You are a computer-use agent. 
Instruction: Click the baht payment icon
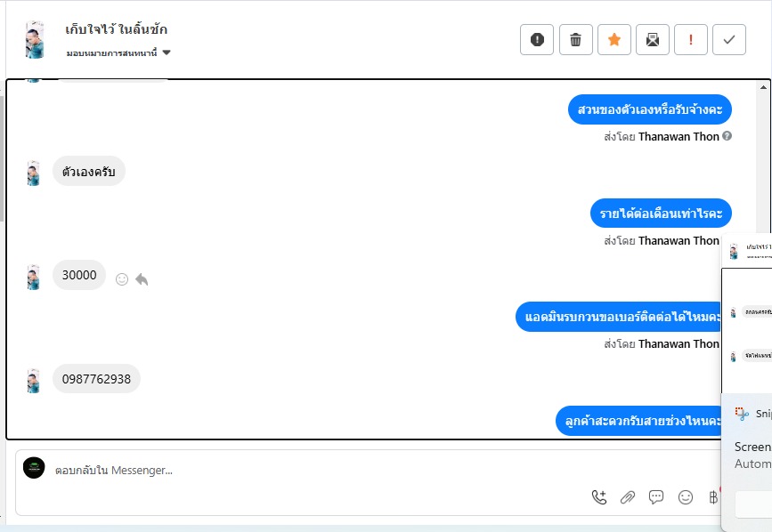(713, 497)
